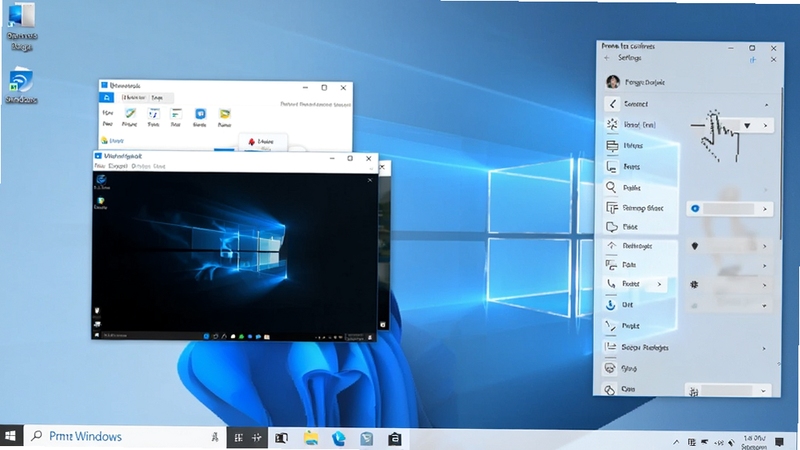Click the blue pin icon in Settings header

[x=753, y=60]
